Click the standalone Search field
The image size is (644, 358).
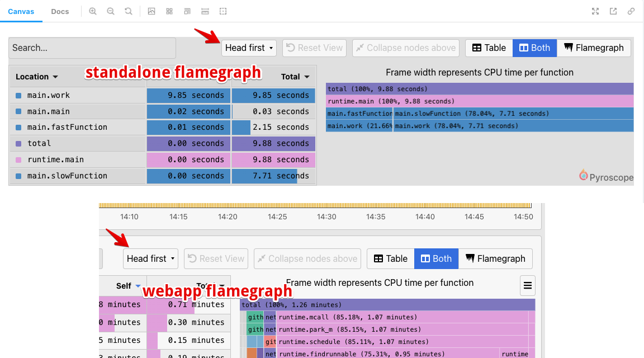pyautogui.click(x=92, y=48)
